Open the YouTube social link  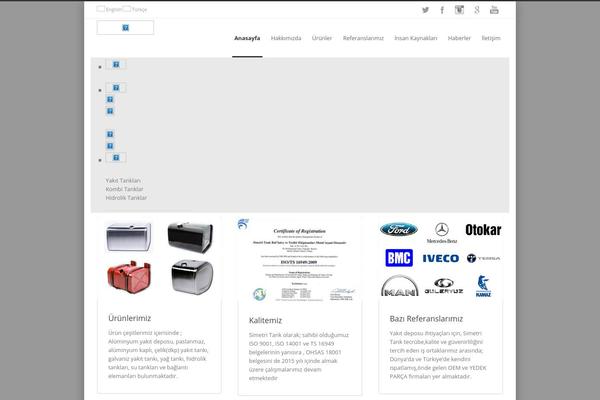(494, 10)
